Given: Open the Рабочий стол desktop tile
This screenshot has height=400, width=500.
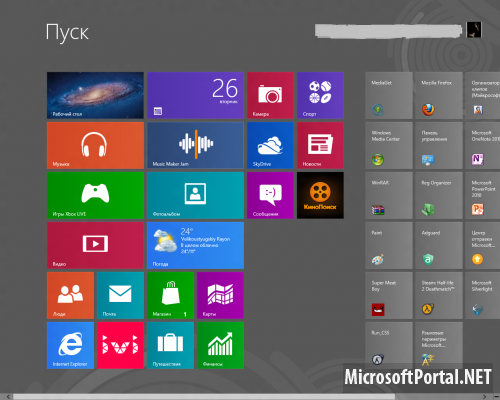Looking at the screenshot, I should [95, 95].
